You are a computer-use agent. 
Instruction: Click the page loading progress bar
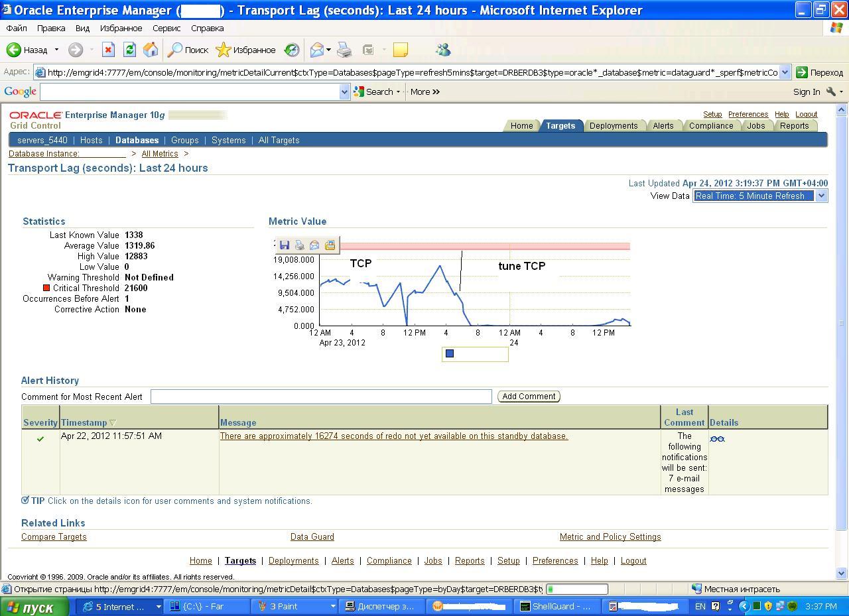click(x=576, y=589)
